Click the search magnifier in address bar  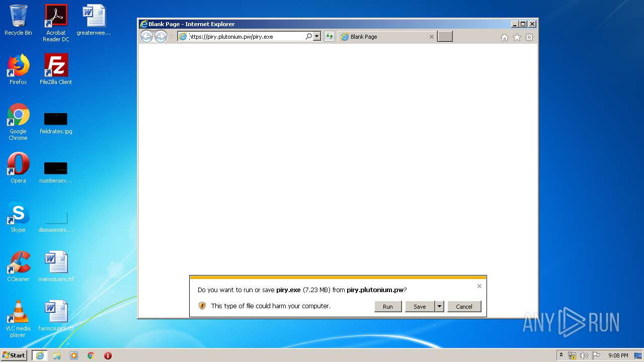point(308,36)
